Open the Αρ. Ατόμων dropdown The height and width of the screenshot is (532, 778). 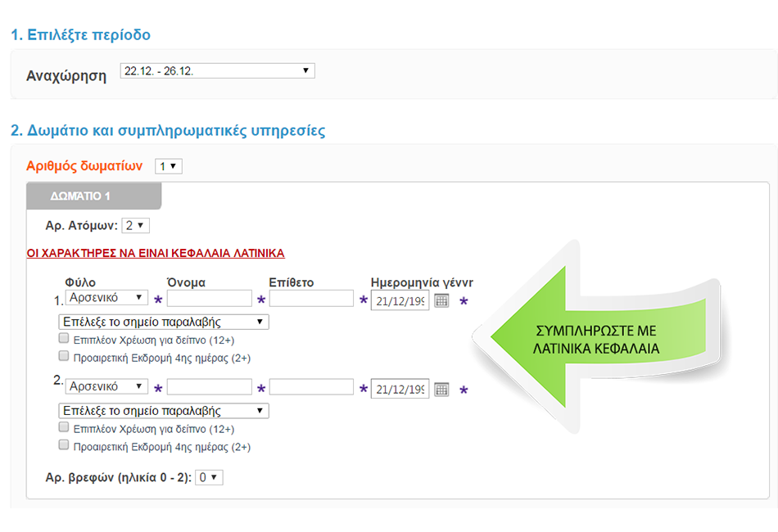click(x=135, y=225)
